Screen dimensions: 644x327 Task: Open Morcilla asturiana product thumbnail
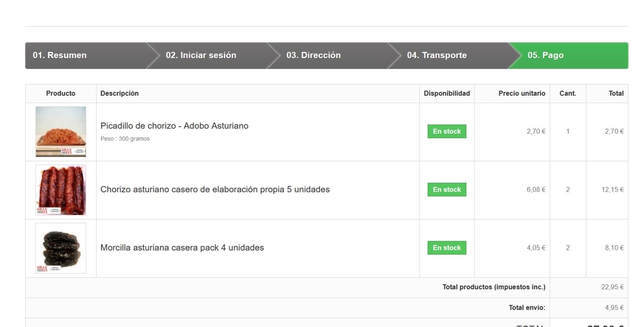61,248
